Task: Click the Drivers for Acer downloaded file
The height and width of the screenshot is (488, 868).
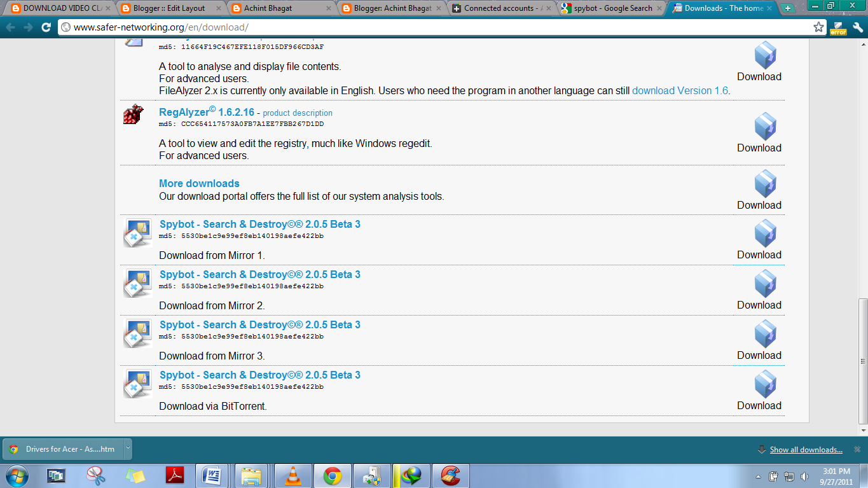Action: pos(62,449)
